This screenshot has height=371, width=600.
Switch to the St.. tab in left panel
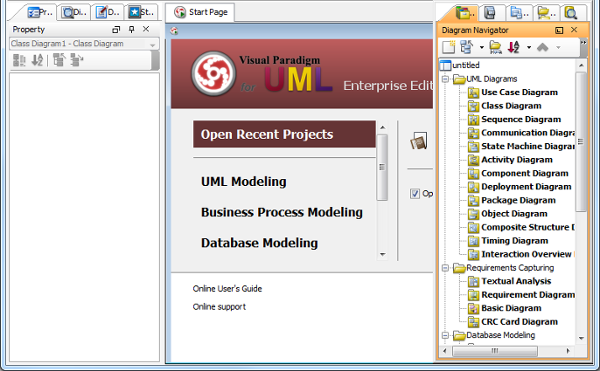click(141, 12)
